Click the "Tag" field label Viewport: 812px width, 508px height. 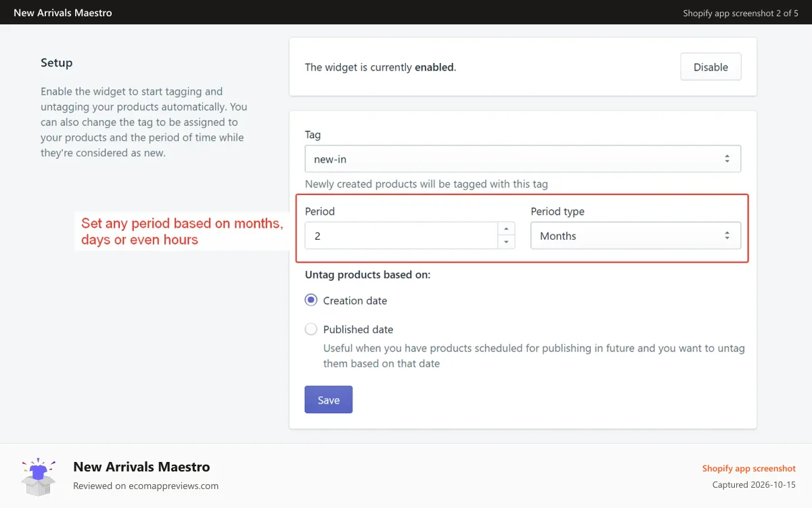[x=313, y=135]
